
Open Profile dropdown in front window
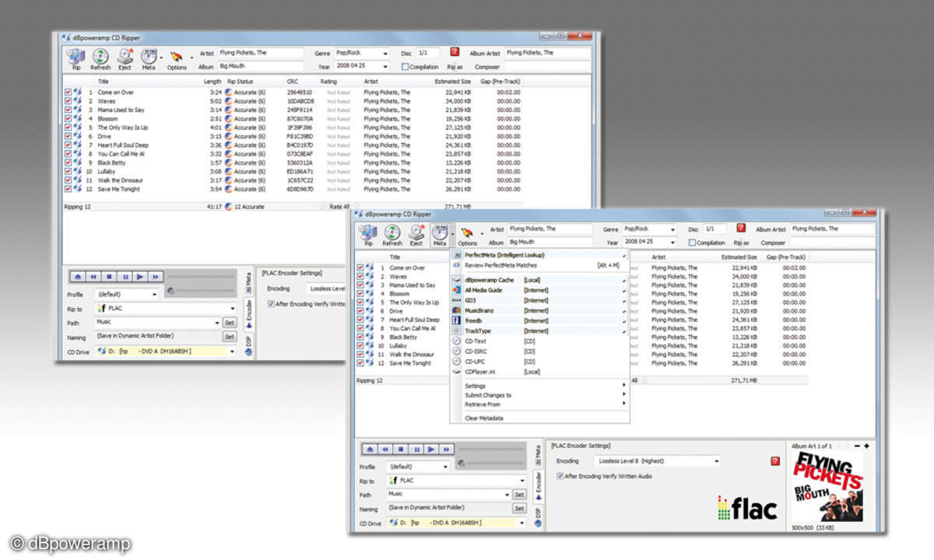[445, 467]
